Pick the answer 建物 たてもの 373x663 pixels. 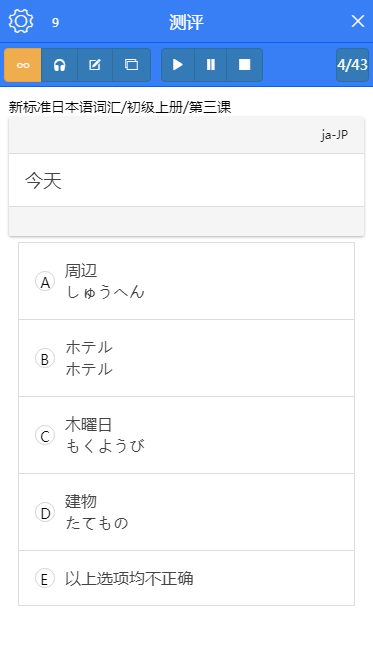click(186, 512)
